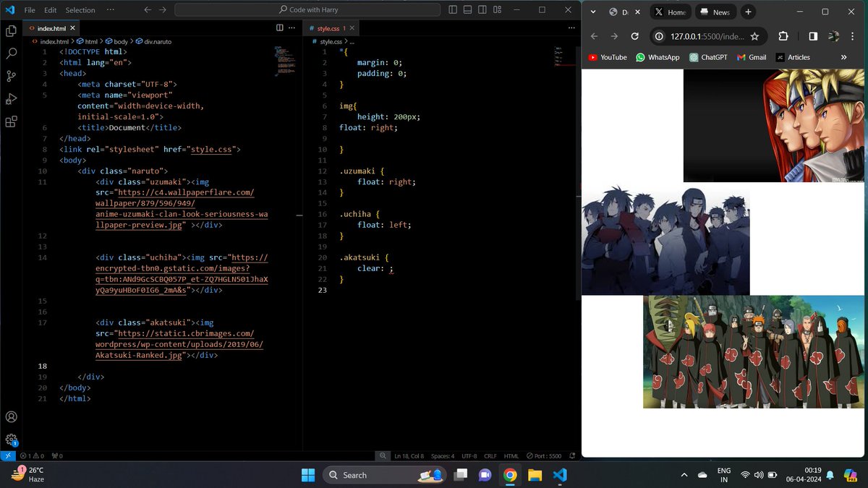Switch to the index.html editor tab
This screenshot has width=868, height=488.
(51, 28)
